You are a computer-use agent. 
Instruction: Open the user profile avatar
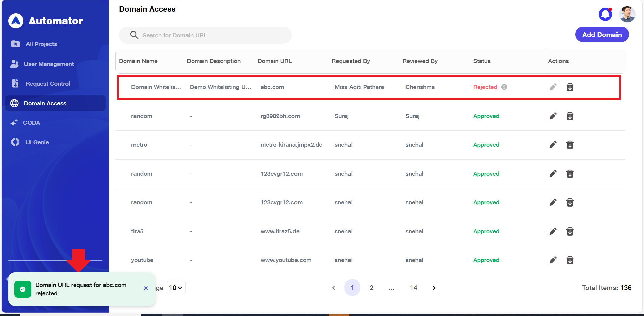(x=627, y=14)
